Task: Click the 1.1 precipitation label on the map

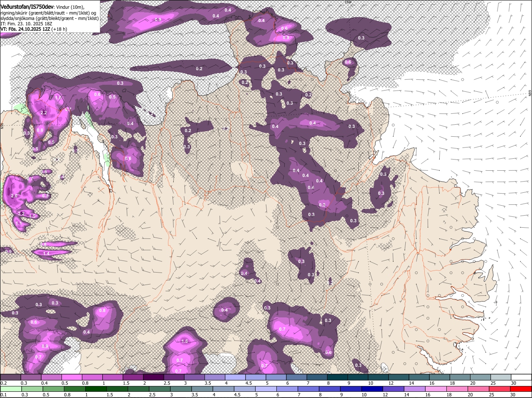Action: tap(18, 224)
